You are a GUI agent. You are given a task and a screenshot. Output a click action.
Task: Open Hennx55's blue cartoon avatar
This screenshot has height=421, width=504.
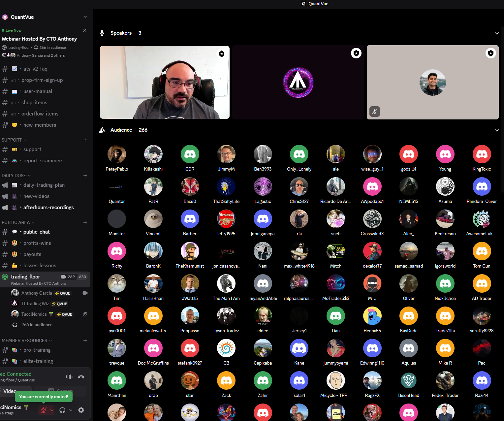click(372, 316)
